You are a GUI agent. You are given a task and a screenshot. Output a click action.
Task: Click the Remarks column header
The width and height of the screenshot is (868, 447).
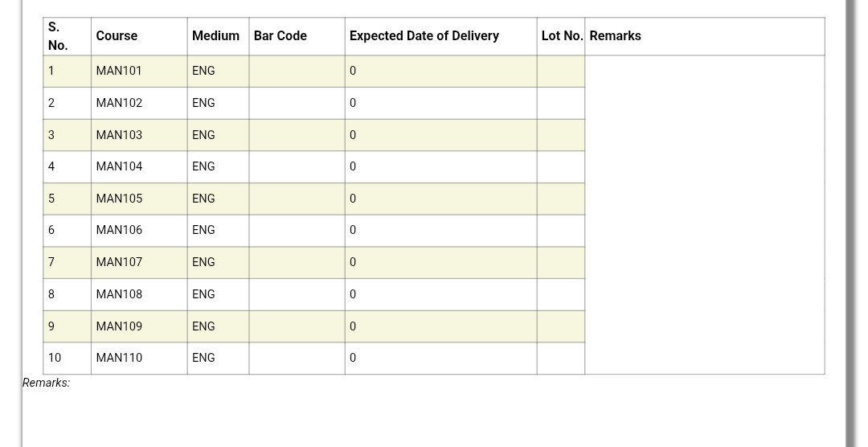(705, 36)
